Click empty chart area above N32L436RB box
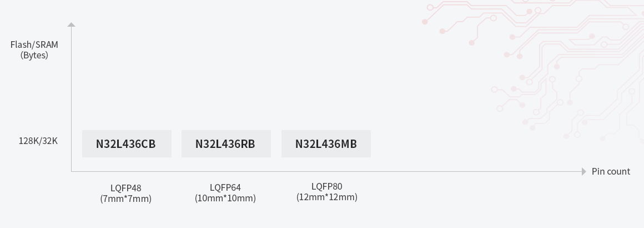The image size is (644, 228). (x=226, y=83)
